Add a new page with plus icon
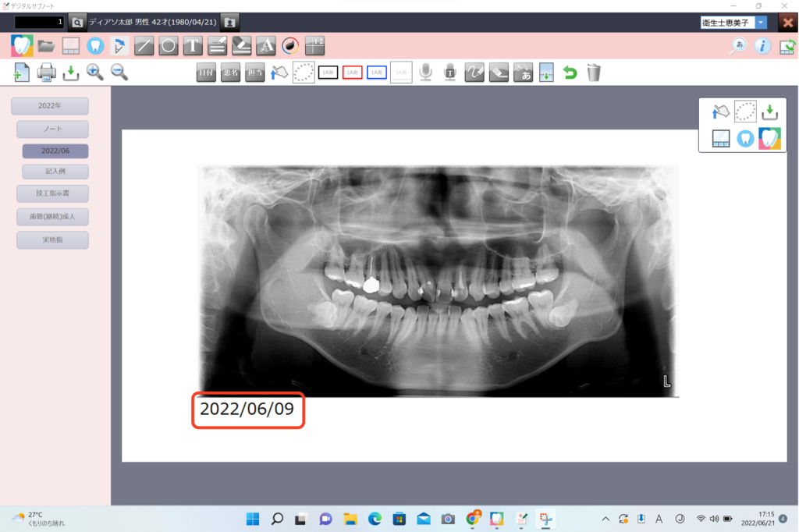 tap(22, 73)
